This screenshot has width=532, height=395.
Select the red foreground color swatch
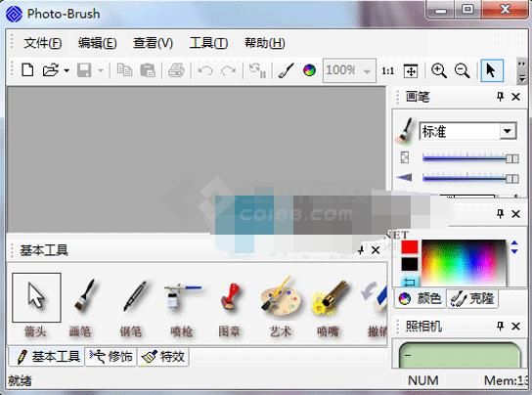point(410,247)
